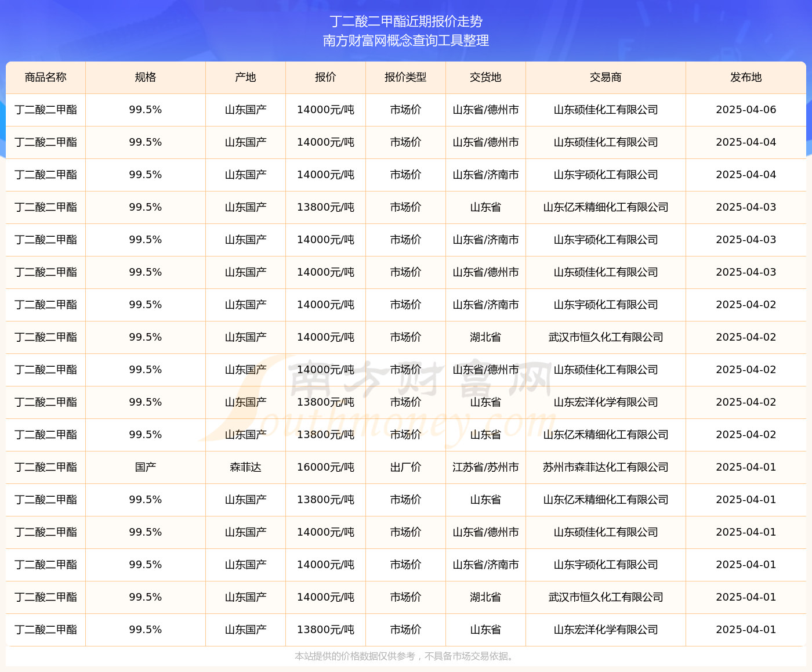Click the title 丁二酸二甲酯近期报价走势
The height and width of the screenshot is (672, 812).
[x=406, y=21]
